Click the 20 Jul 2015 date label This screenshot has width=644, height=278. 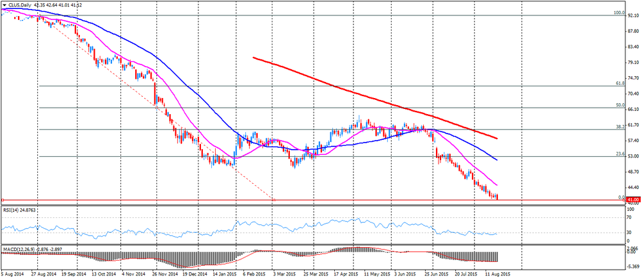tap(466, 273)
